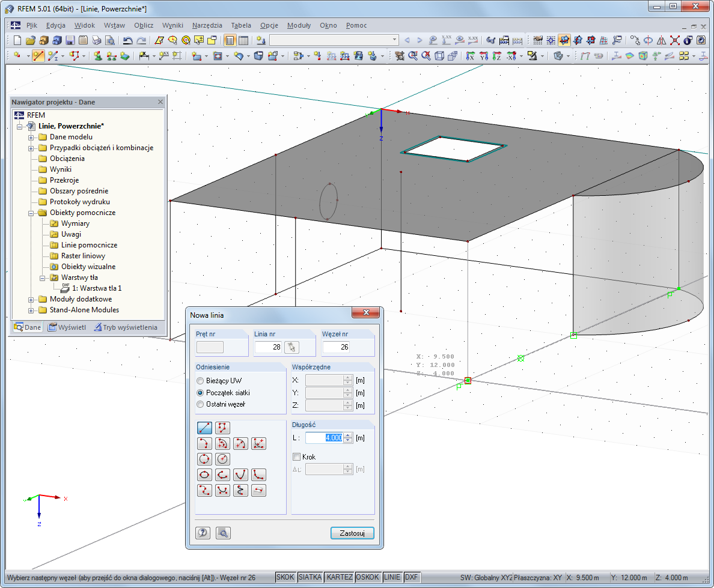The height and width of the screenshot is (588, 714).
Task: Click the Save diskette icon in the toolbar
Action: coord(70,40)
